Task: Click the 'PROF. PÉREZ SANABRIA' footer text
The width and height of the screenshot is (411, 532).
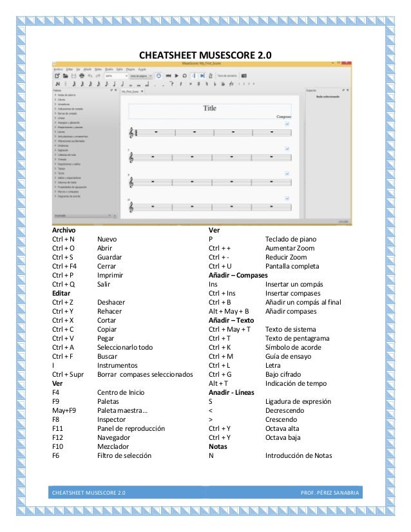Action: [330, 493]
